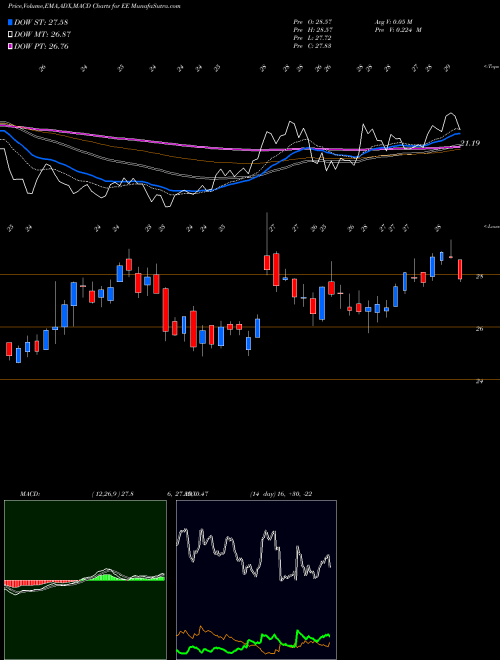The height and width of the screenshot is (660, 500).
Task: Click the 'MACD:' panel label
Action: pos(30,493)
